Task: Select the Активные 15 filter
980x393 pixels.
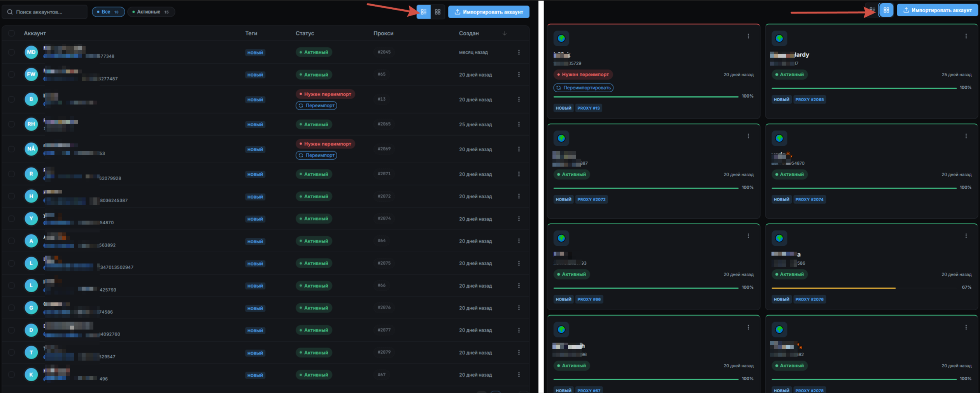Action: pyautogui.click(x=151, y=12)
